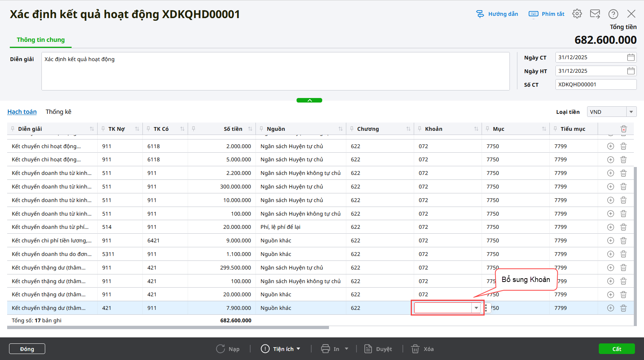Open the settings gear icon
This screenshot has height=360, width=644.
click(x=577, y=14)
